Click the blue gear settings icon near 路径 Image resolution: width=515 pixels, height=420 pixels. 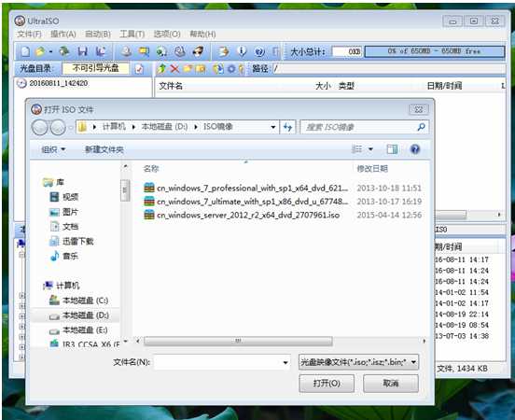[231, 69]
